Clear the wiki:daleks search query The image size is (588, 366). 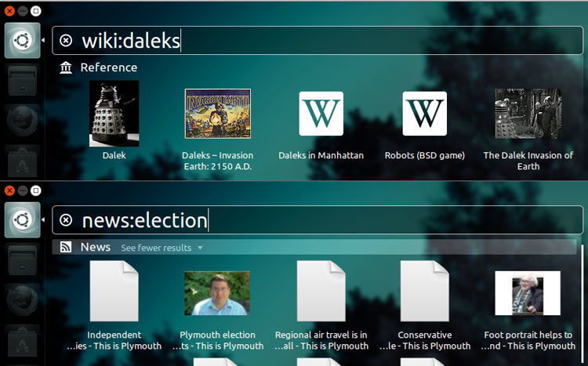[x=66, y=41]
